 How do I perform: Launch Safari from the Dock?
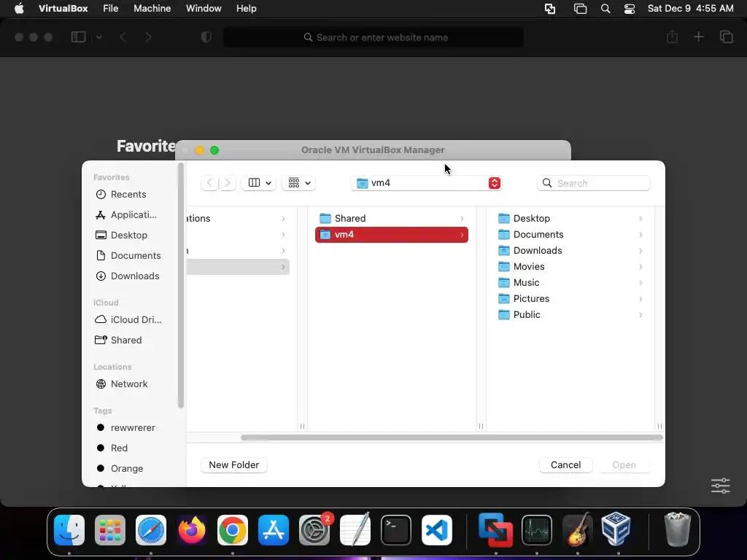151,530
